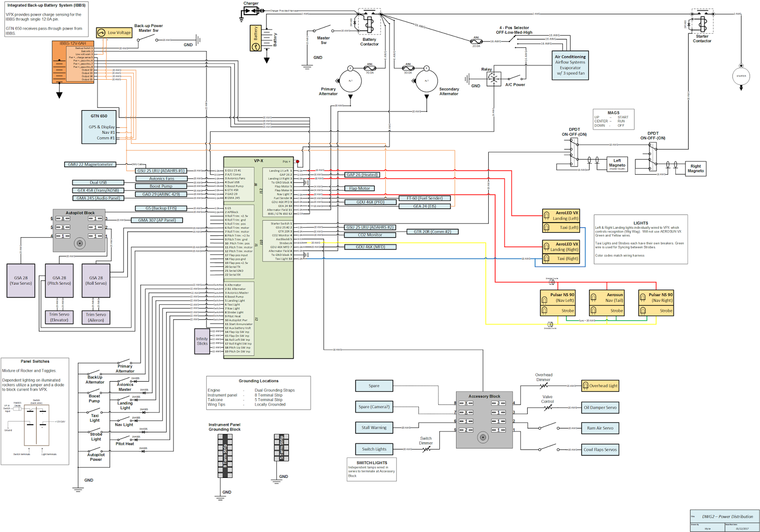Select the left DPDT ON-OFF-(ON) switch
760x532 pixels.
click(x=574, y=153)
